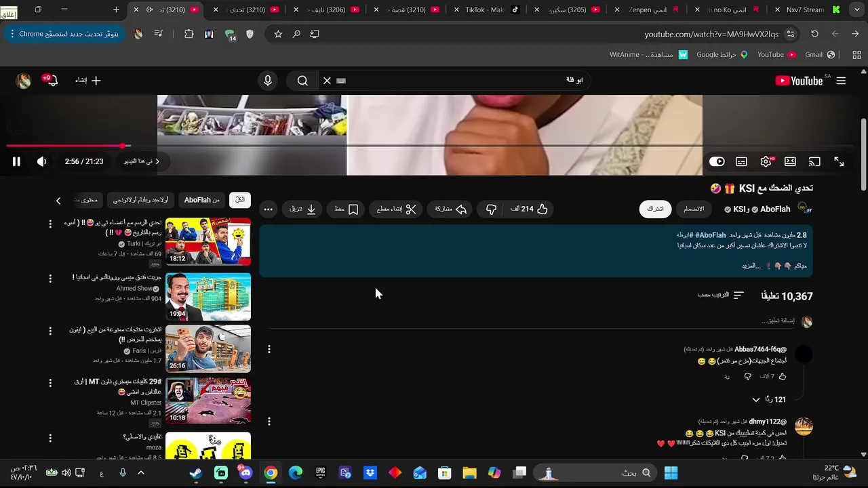Click the 'إنشاء مقطع' clip scissors button

pos(397,209)
